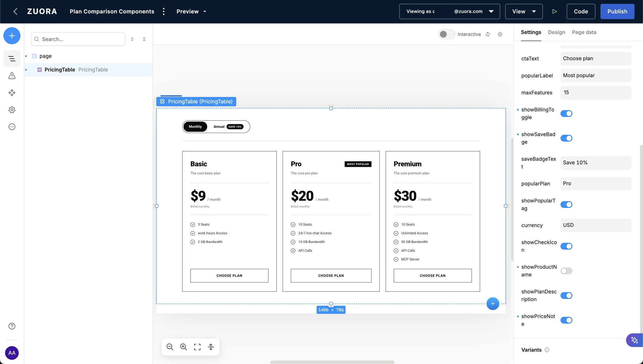Open the layers tree sidebar icon
Image resolution: width=643 pixels, height=364 pixels.
point(12,59)
